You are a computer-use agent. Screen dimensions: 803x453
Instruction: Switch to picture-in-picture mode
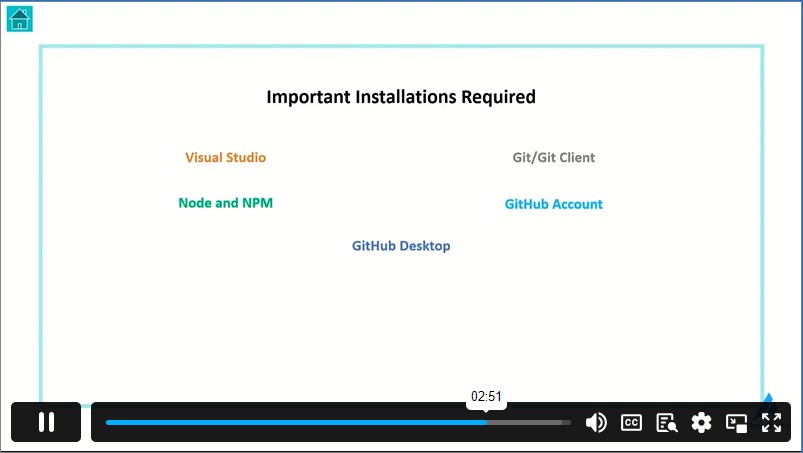click(x=736, y=423)
